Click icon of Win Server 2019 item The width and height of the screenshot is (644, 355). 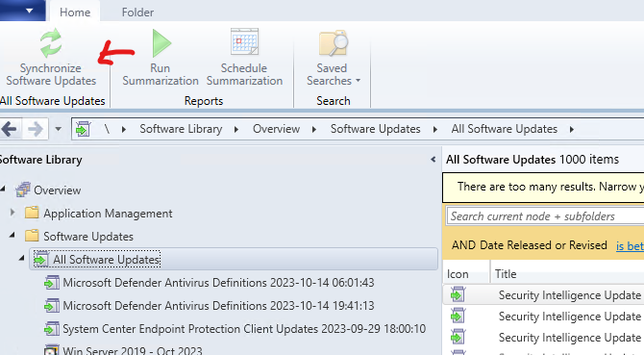click(52, 349)
